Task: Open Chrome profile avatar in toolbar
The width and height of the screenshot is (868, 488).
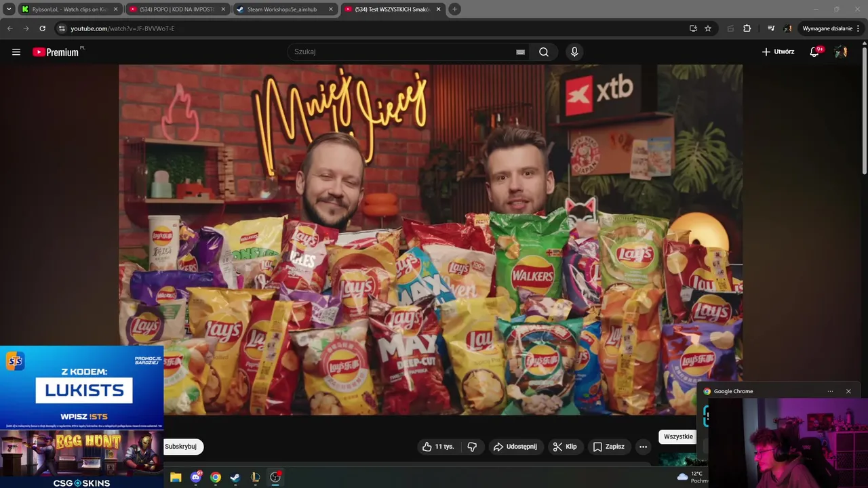Action: coord(788,28)
